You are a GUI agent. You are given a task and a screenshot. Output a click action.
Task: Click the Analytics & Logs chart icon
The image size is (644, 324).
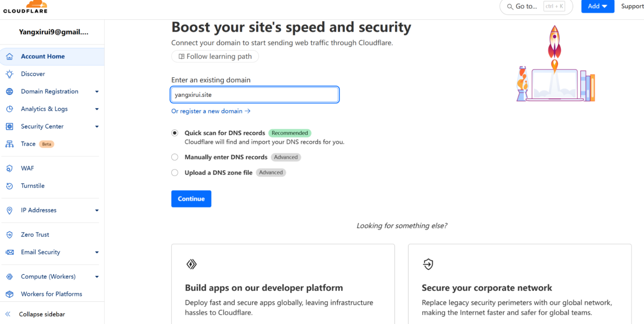tap(9, 109)
